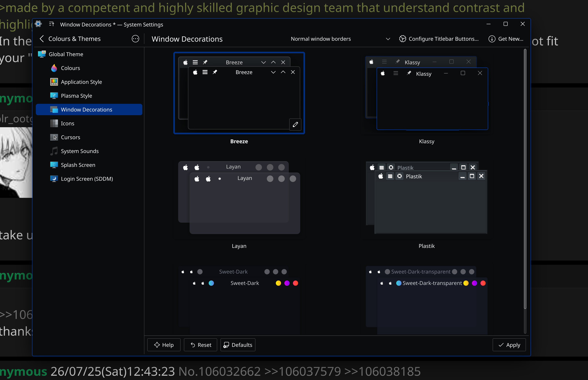Screen dimensions: 588x380
Task: Open Login Screen (SDDM) settings
Action: [89, 179]
